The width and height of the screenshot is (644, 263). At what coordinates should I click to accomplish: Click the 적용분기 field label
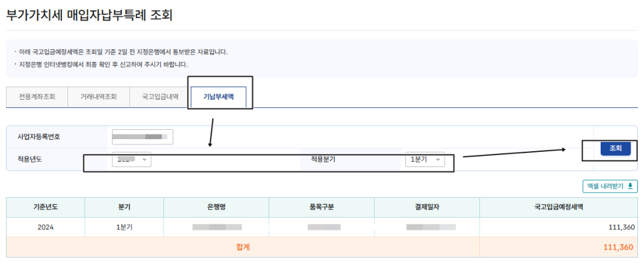[323, 160]
